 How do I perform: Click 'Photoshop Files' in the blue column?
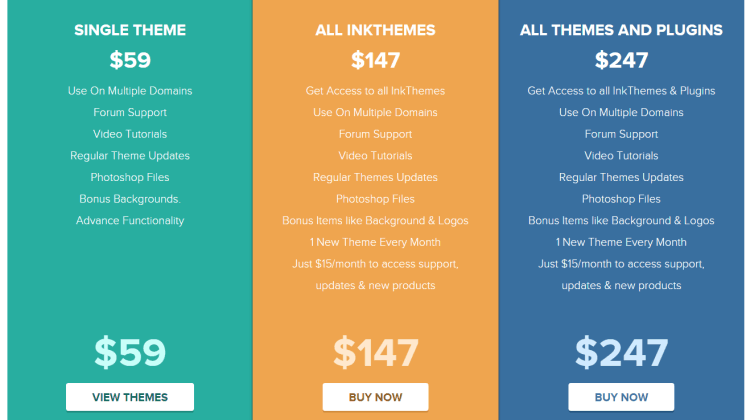click(x=621, y=199)
